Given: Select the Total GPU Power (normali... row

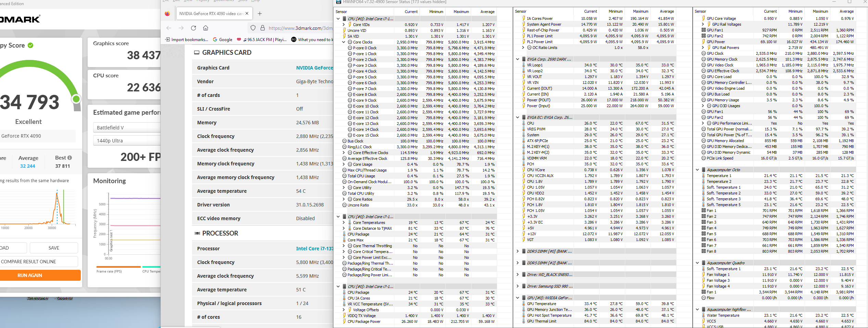Looking at the screenshot, I should coord(775,129).
